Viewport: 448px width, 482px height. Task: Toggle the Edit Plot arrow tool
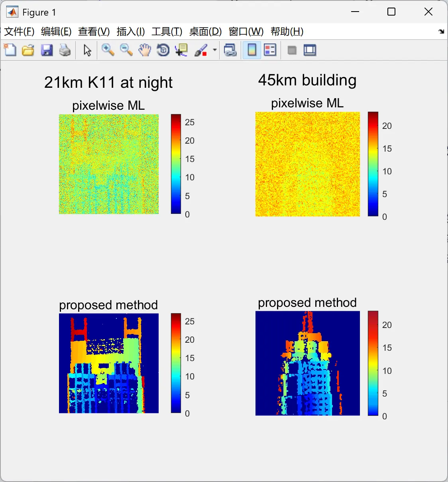[x=87, y=50]
